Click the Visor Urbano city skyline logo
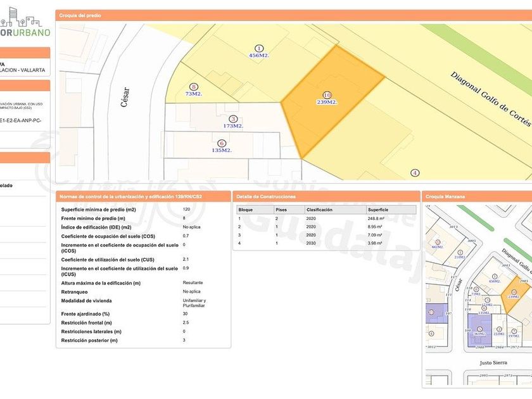Screen dimensions: 532x399 [x=25, y=22]
